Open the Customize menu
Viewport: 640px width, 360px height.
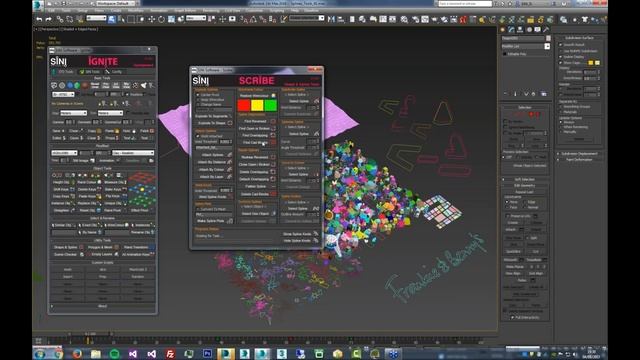[254, 10]
